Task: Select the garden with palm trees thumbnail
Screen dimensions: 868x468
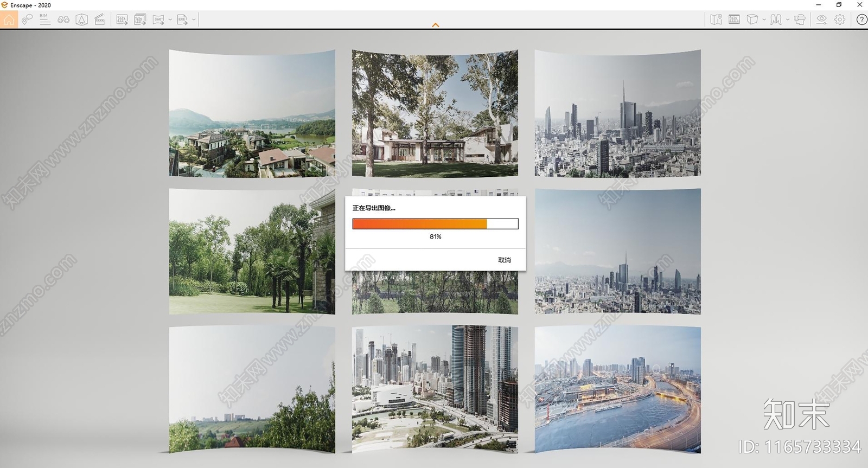Action: (x=252, y=251)
